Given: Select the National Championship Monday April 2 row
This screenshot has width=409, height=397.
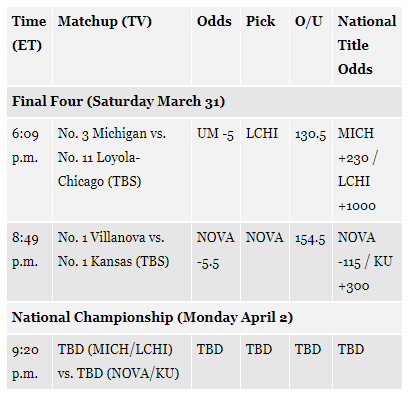Looking at the screenshot, I should pyautogui.click(x=204, y=318).
